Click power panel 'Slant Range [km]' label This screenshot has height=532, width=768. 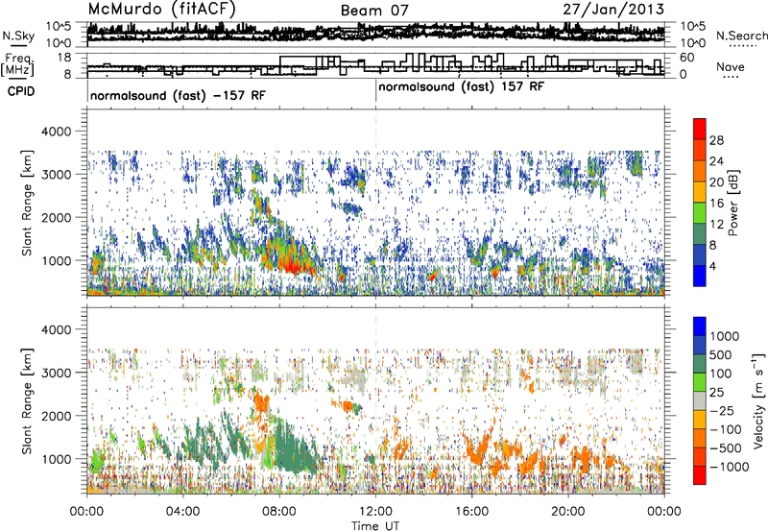coord(27,203)
